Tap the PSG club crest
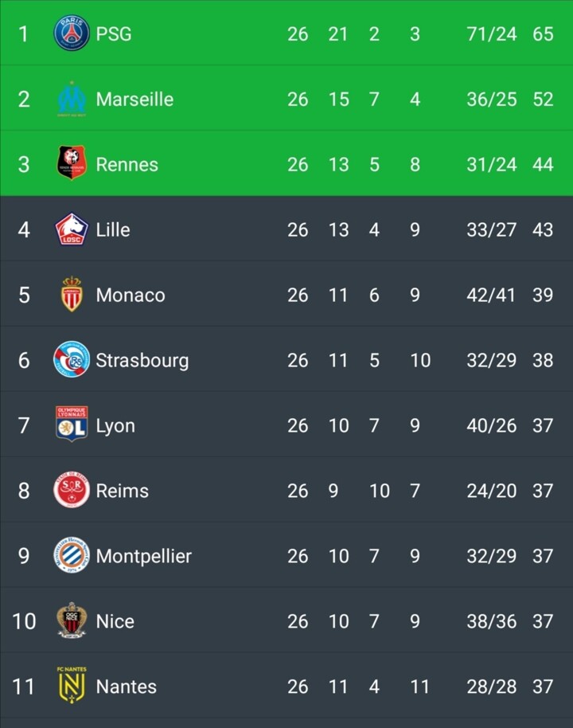This screenshot has width=573, height=728. click(72, 33)
